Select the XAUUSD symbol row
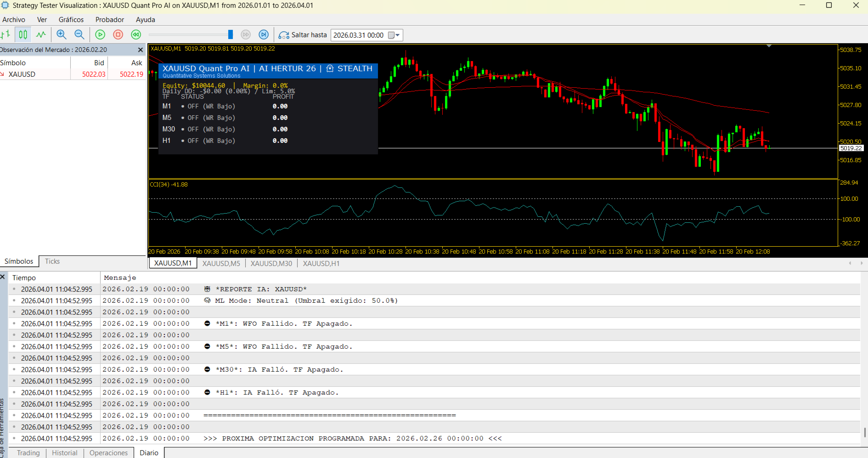The width and height of the screenshot is (868, 458). click(22, 74)
